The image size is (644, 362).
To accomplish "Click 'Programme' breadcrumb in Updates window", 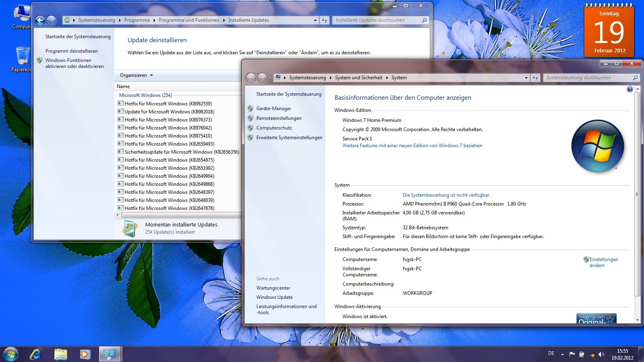I will 137,20.
